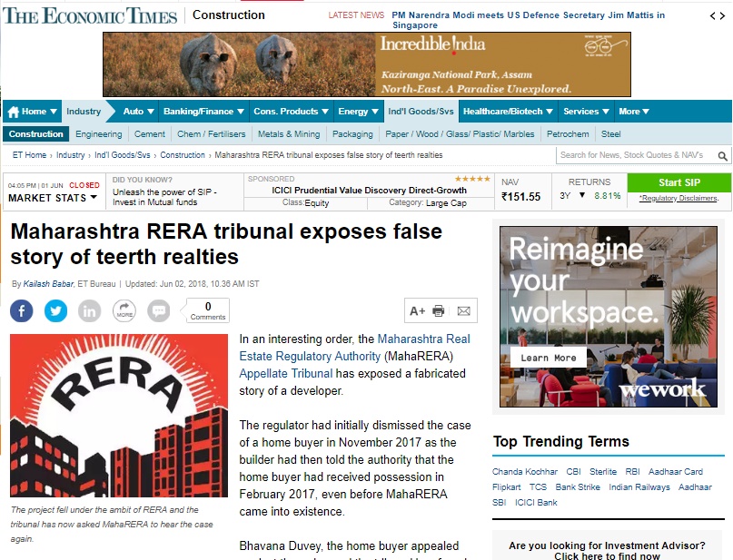Screen dimensions: 733x560
Task: Open the Engineering sub-tab
Action: [x=99, y=134]
